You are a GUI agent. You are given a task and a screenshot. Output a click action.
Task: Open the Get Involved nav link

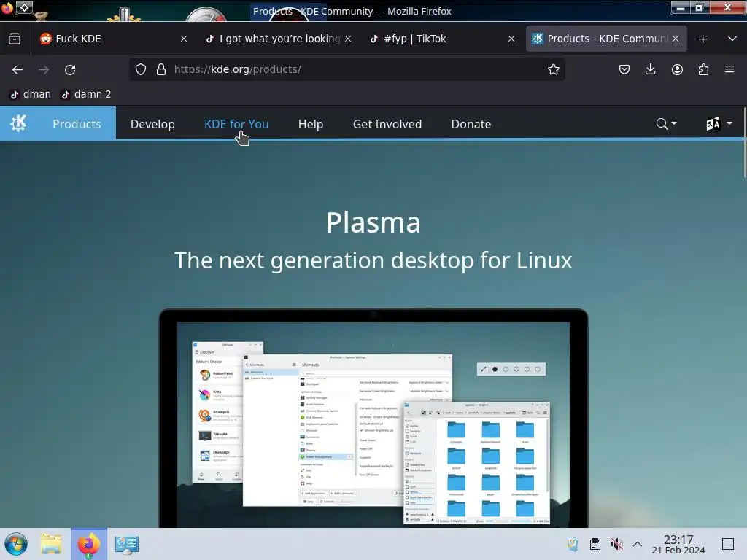point(387,124)
